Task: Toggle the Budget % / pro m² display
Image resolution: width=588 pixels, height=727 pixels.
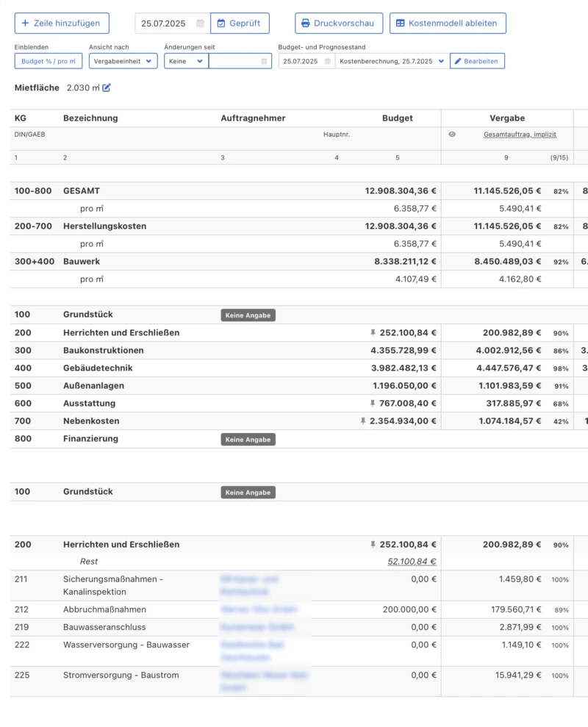Action: 49,61
